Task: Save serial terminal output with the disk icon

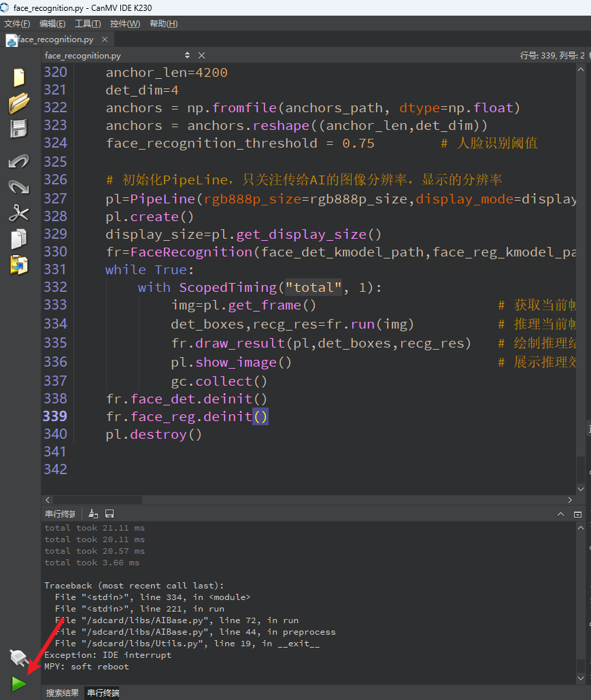Action: (x=109, y=514)
